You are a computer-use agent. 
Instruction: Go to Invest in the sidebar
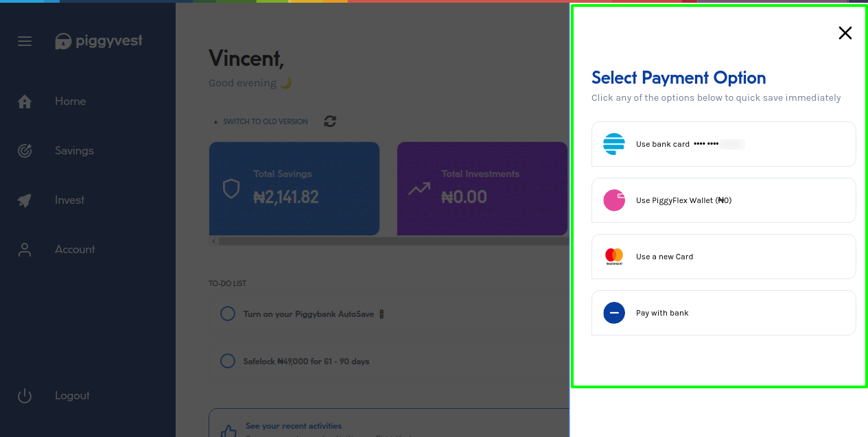[x=69, y=200]
